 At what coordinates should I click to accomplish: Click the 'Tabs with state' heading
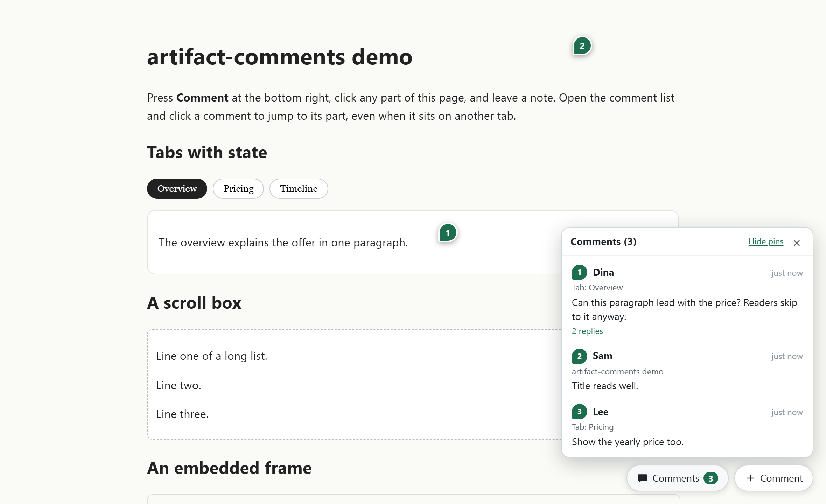point(207,153)
